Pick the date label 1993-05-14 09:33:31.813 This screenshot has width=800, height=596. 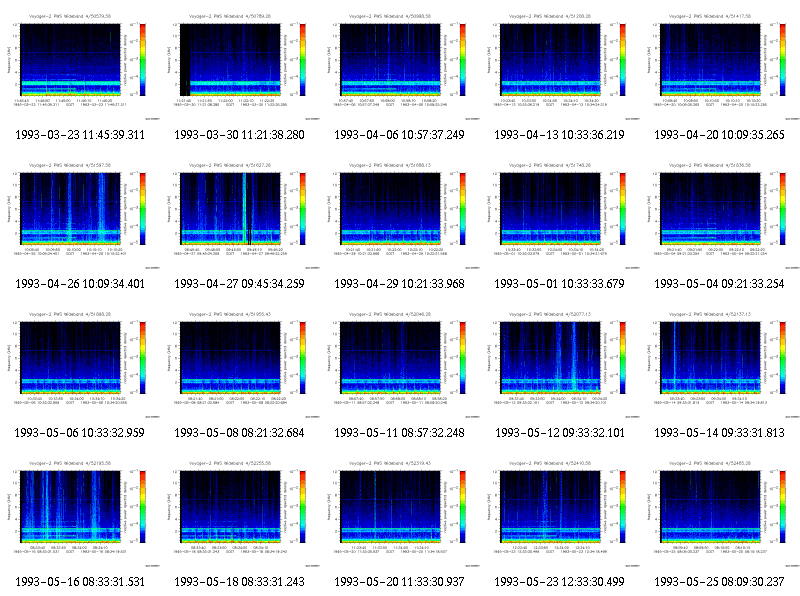point(719,433)
